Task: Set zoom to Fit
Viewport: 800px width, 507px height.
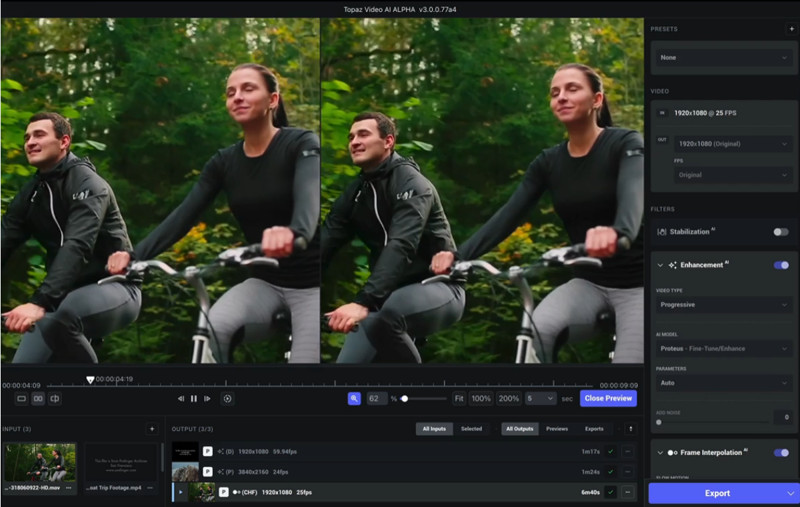Action: tap(459, 398)
